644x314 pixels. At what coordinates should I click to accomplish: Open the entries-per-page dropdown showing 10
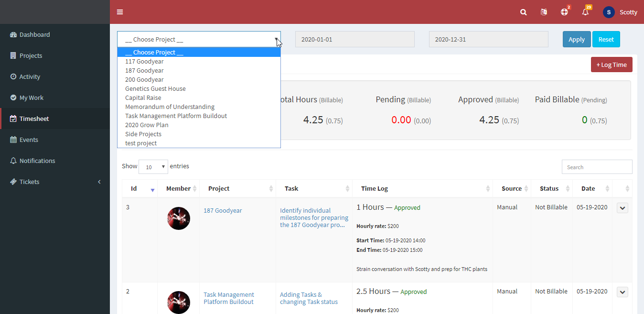153,167
